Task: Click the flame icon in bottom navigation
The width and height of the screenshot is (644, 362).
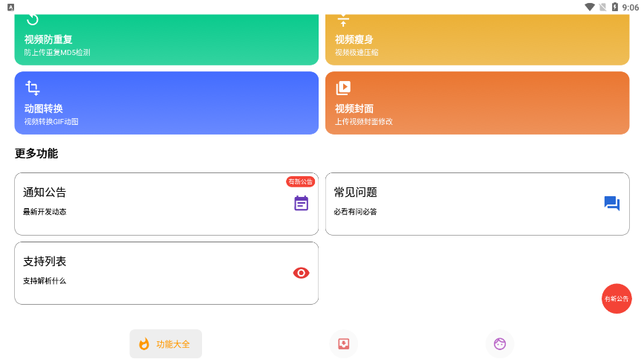Action: (x=144, y=344)
